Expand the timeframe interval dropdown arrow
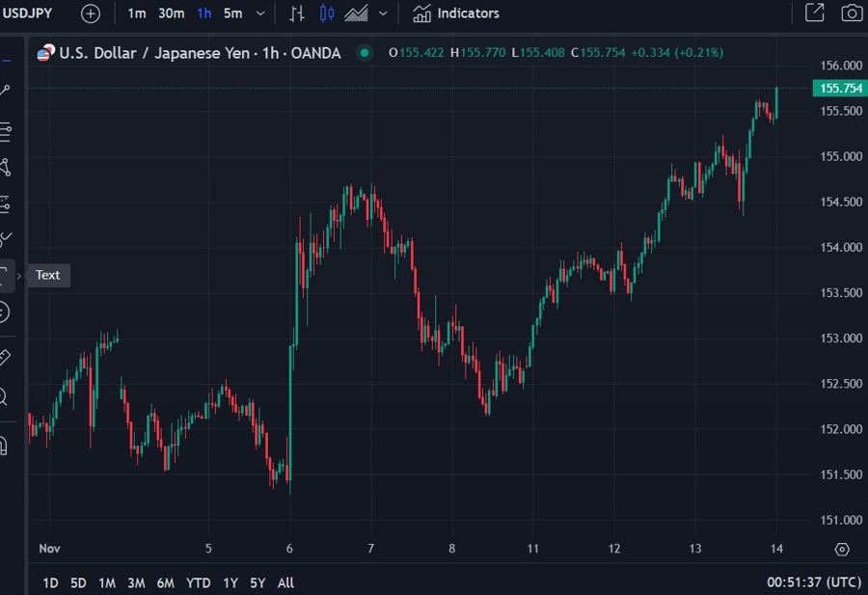The image size is (868, 595). click(x=260, y=14)
